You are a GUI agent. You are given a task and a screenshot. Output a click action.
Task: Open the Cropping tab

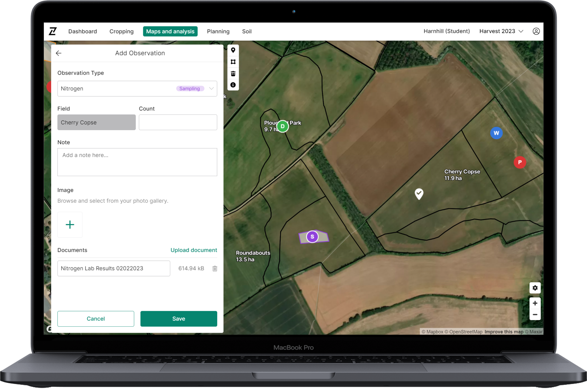121,32
